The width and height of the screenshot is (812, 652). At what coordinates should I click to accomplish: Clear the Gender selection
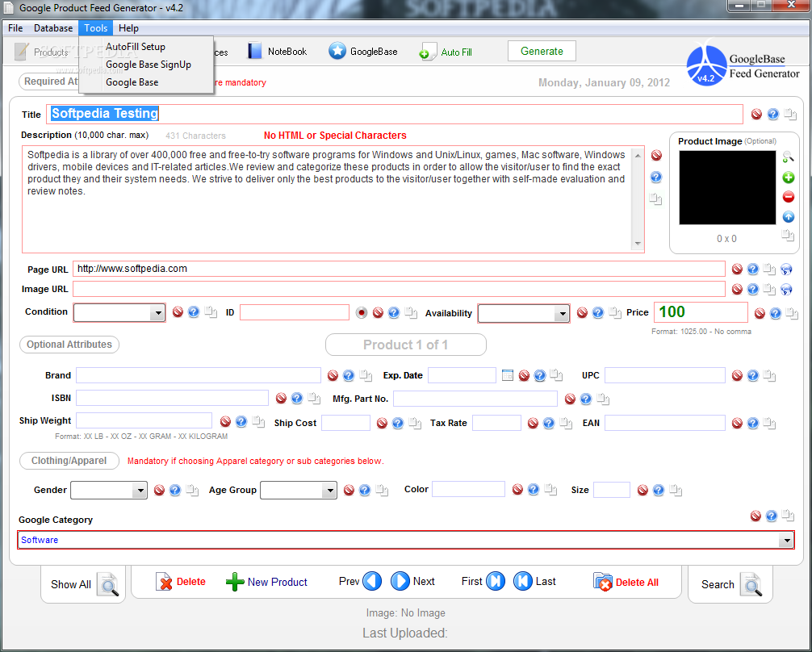[159, 490]
